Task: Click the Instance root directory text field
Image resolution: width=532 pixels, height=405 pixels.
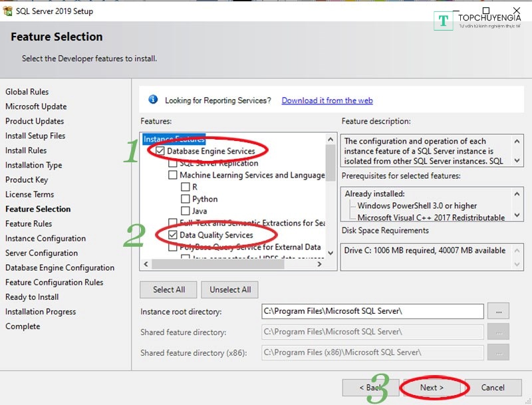Action: point(372,311)
